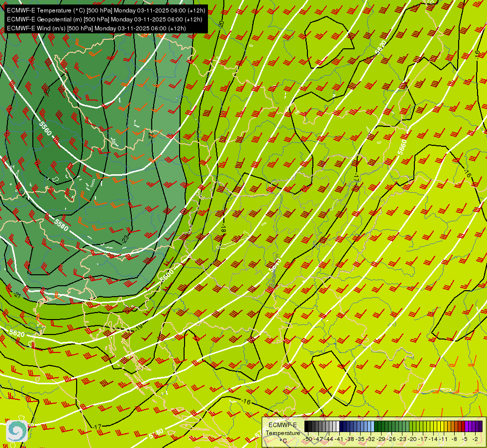487x448 pixels.
Task: Select the ECMWF-E Wind (m/s) title line
Action: click(x=97, y=28)
